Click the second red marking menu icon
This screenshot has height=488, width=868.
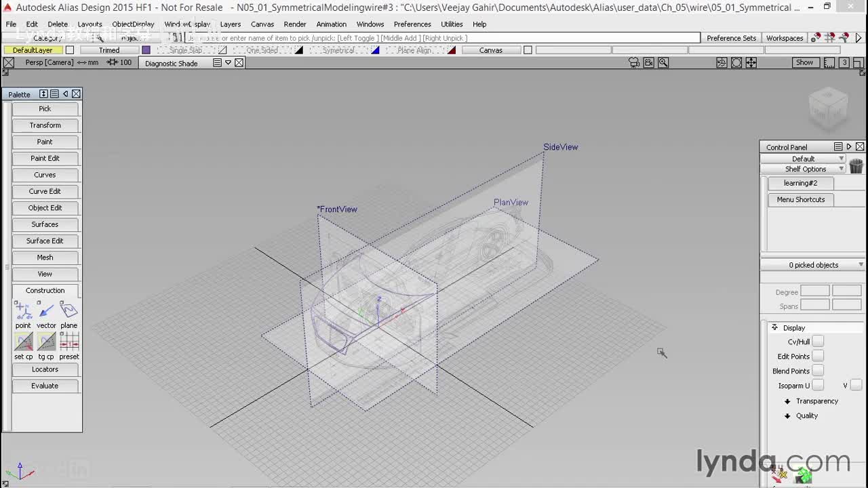click(x=830, y=37)
